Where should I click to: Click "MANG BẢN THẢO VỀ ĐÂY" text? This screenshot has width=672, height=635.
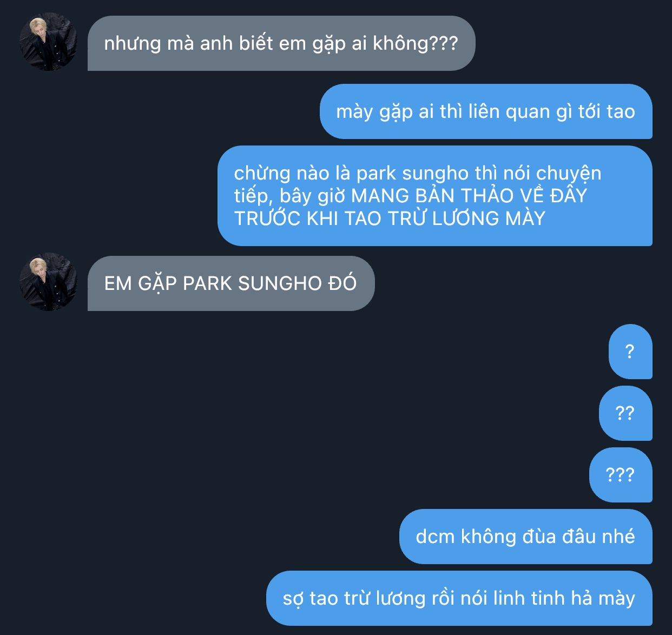469,196
